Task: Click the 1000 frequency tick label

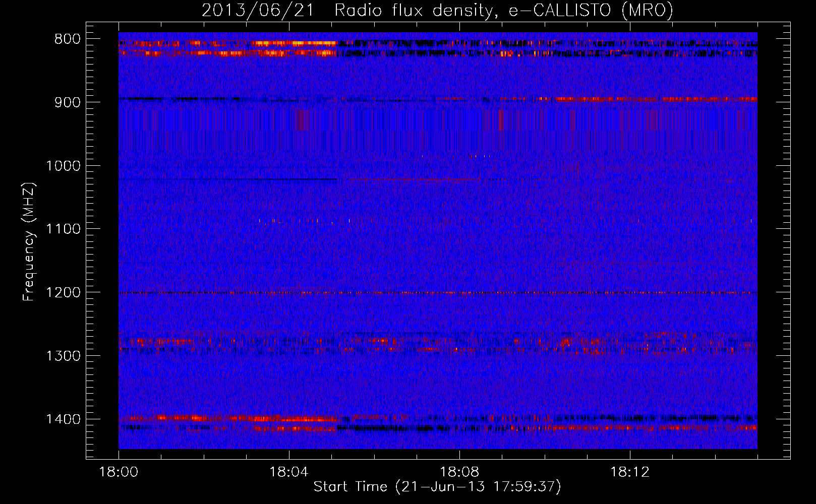Action: pos(63,166)
